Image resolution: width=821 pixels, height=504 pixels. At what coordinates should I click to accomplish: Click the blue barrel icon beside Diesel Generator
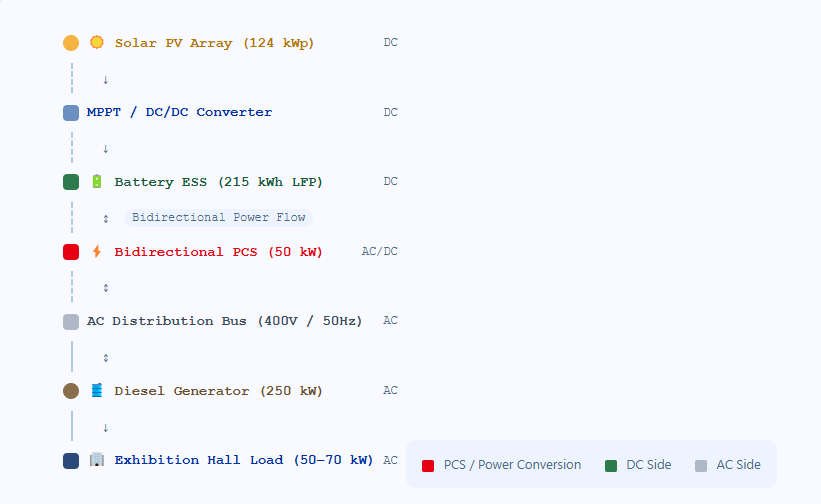(96, 390)
